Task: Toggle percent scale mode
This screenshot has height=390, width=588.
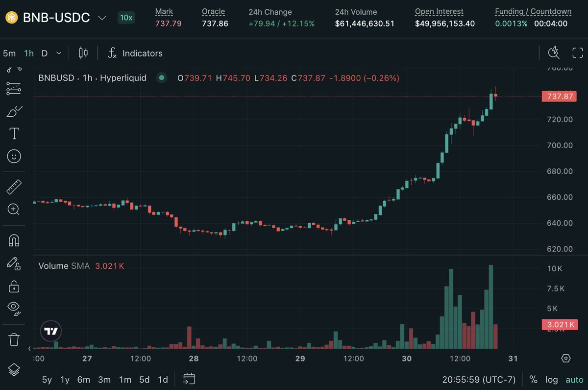Action: pos(533,379)
